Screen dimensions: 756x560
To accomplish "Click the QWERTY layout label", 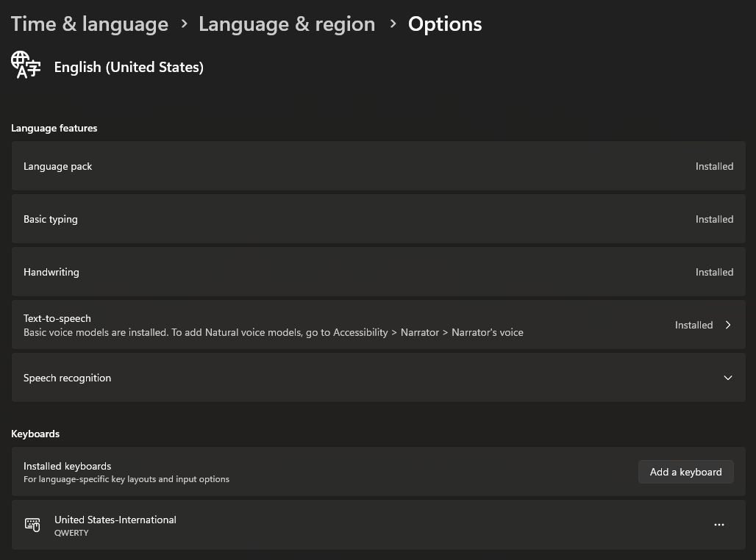I will (x=71, y=533).
